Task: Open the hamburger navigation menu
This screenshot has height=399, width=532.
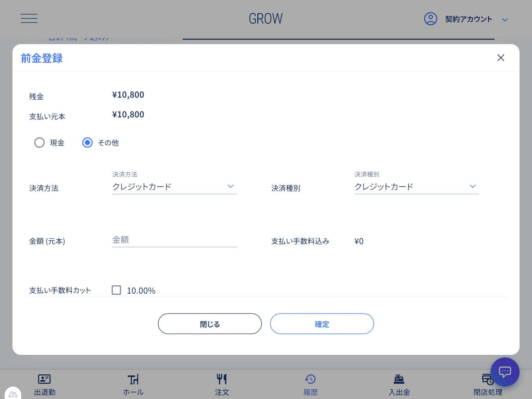Action: pyautogui.click(x=29, y=18)
